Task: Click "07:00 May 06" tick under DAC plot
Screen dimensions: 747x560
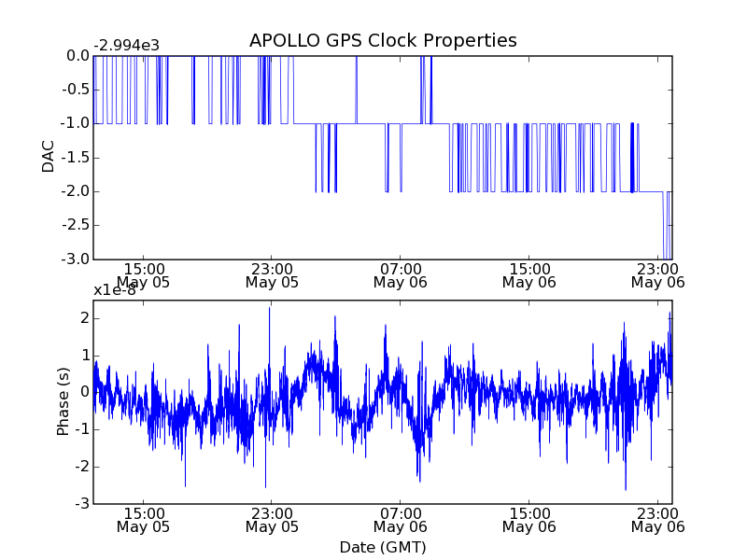Action: click(x=401, y=276)
